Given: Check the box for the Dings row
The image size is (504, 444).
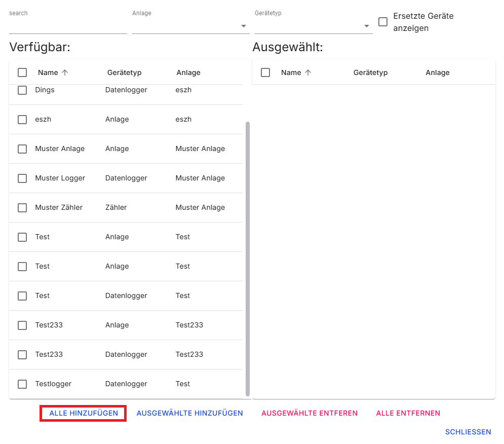Looking at the screenshot, I should 22,90.
